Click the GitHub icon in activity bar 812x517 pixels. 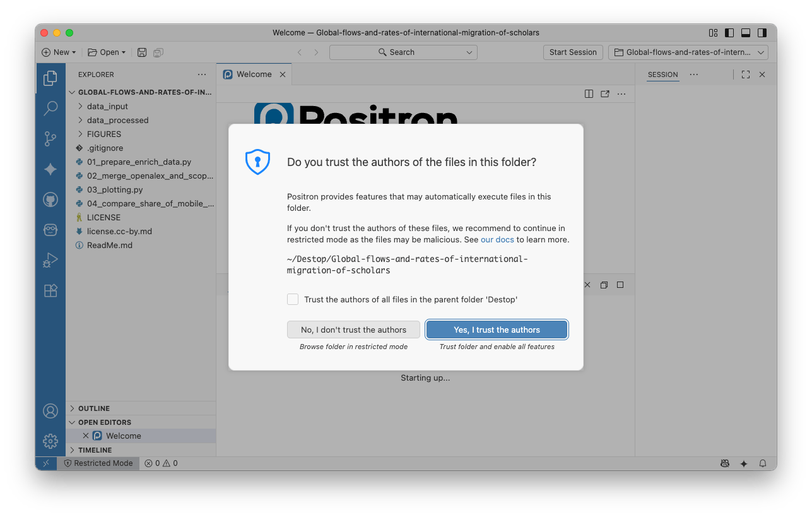point(50,199)
